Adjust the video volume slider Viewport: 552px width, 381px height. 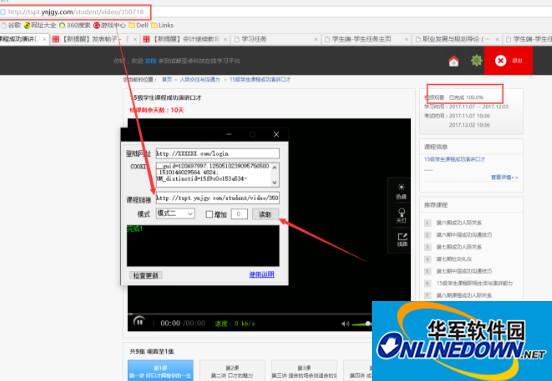(362, 324)
